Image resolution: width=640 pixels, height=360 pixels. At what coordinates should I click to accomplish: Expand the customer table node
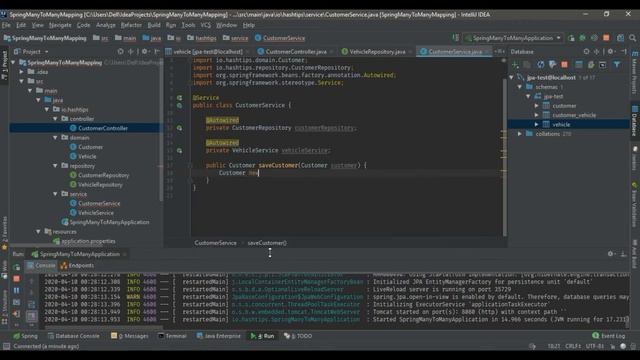tap(536, 106)
